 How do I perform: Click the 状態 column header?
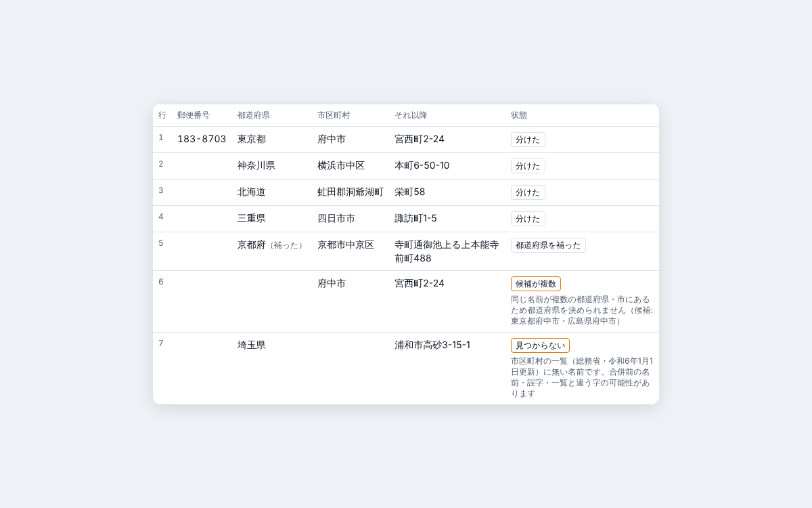click(x=519, y=115)
